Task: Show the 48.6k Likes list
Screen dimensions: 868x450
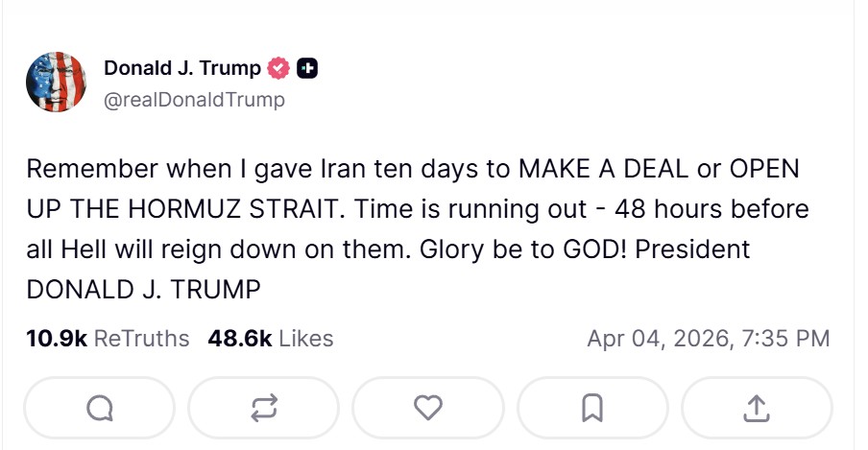Action: 271,338
